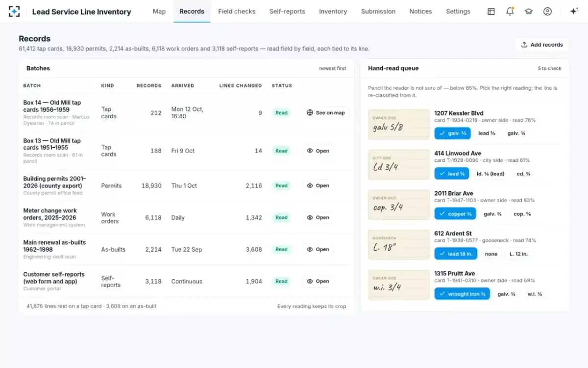The width and height of the screenshot is (588, 368).
Task: Open the w.i. 3/4 card crop thumbnail
Action: (x=399, y=286)
